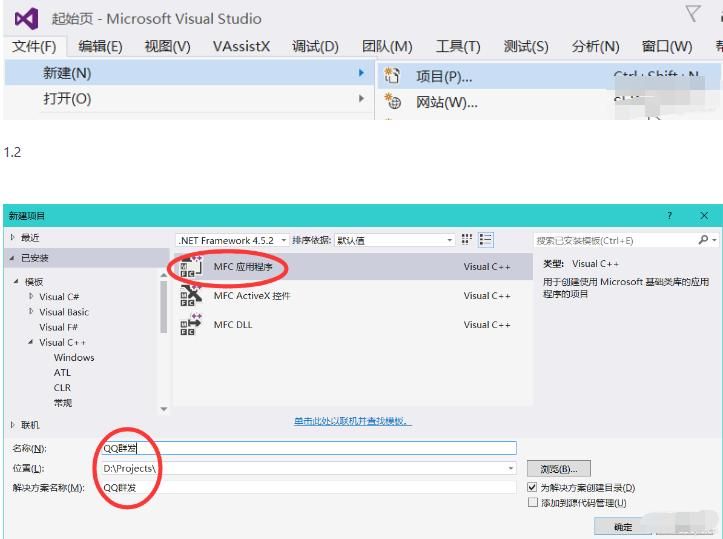The image size is (723, 539).
Task: Open the 编辑(E) menu
Action: (x=100, y=47)
